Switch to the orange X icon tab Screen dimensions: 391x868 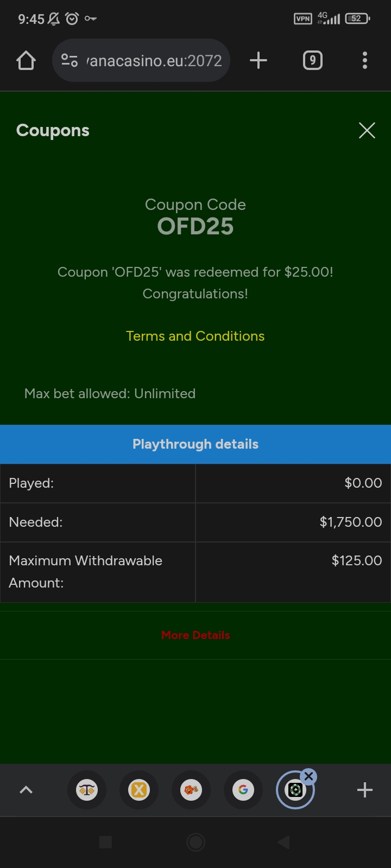pyautogui.click(x=139, y=790)
